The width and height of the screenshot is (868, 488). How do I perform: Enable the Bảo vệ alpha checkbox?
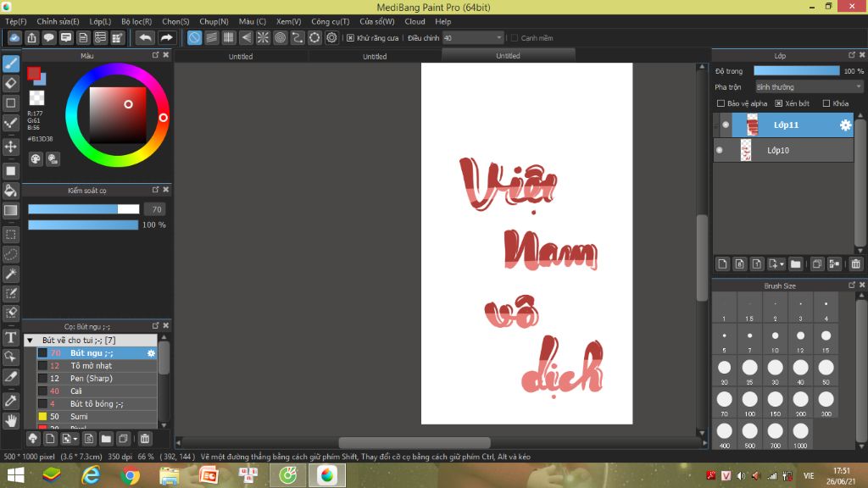721,103
